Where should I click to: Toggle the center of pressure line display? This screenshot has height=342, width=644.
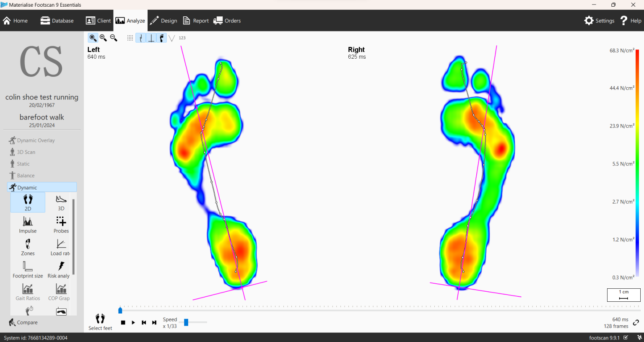point(141,38)
